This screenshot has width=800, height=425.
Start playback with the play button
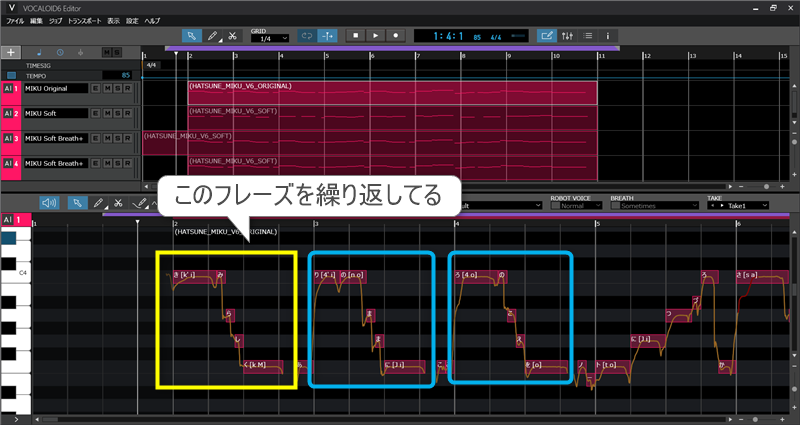click(x=376, y=36)
